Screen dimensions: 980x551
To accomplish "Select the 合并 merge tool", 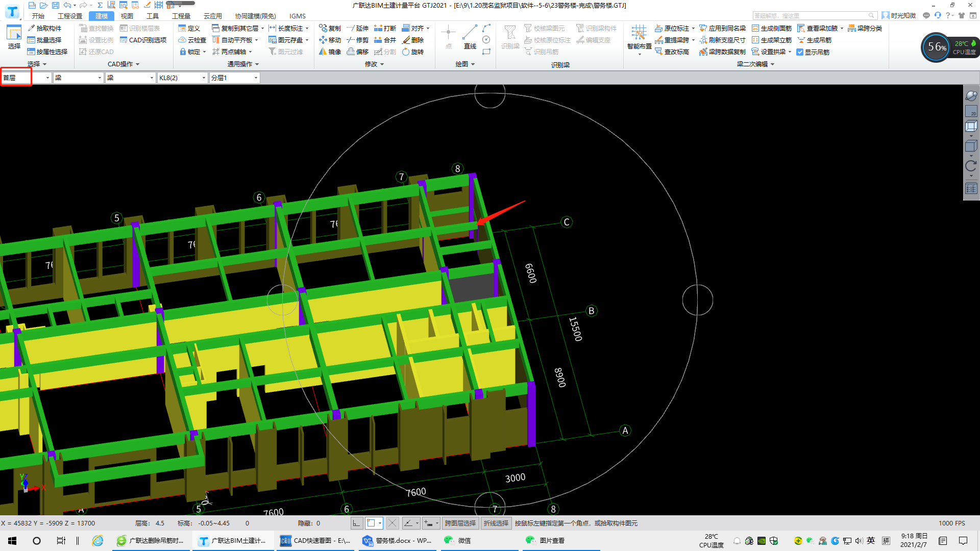I will coord(385,40).
